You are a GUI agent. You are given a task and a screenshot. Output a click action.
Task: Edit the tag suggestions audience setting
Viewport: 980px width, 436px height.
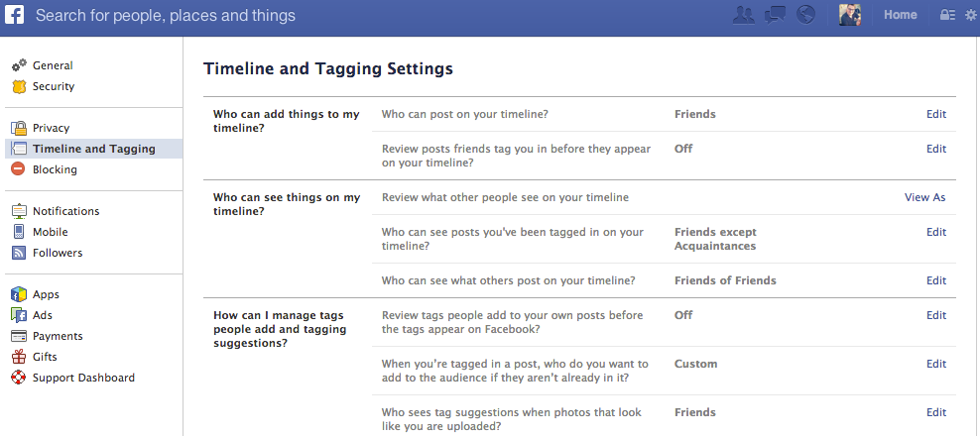pyautogui.click(x=936, y=412)
